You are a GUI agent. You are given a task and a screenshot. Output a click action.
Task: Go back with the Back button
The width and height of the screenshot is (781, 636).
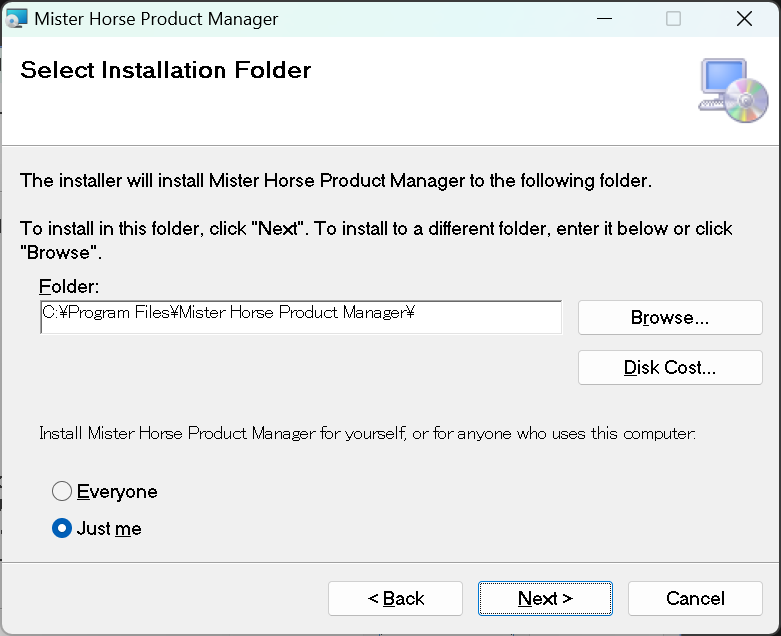point(395,598)
